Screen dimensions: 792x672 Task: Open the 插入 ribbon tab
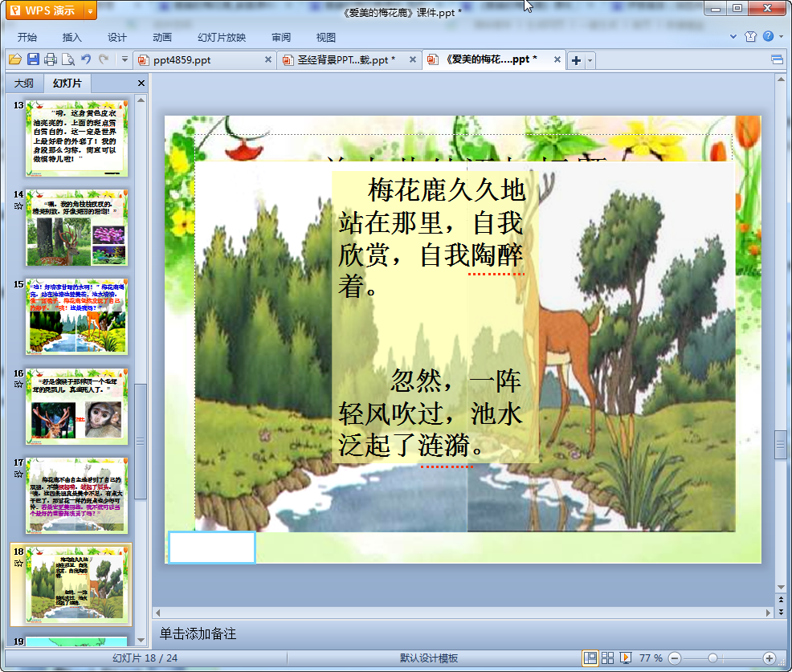click(71, 38)
